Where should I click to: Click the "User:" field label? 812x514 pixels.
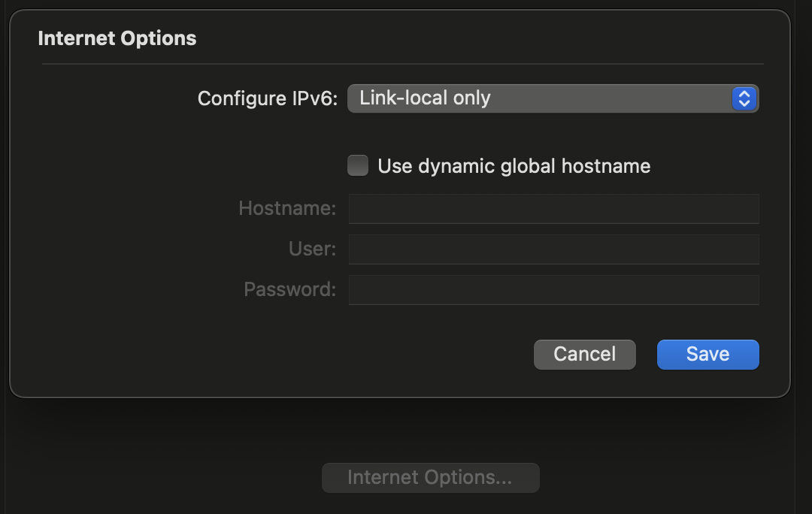click(312, 249)
